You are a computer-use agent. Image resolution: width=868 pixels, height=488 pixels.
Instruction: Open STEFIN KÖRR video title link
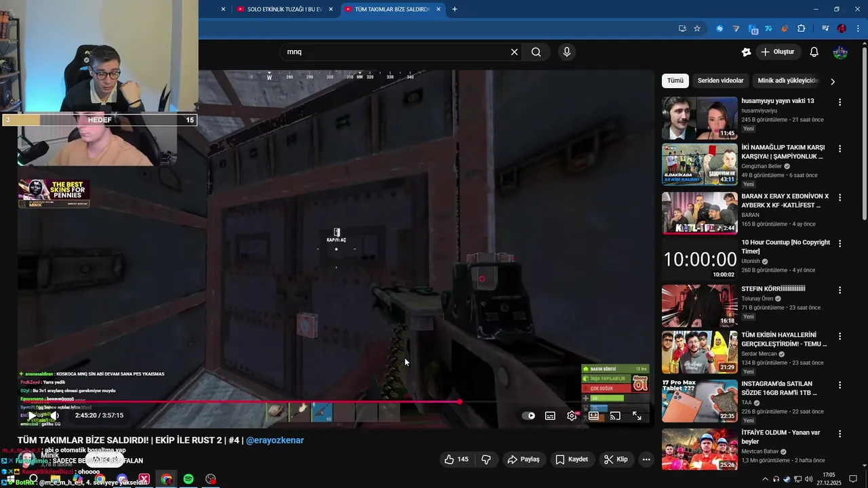pos(773,289)
